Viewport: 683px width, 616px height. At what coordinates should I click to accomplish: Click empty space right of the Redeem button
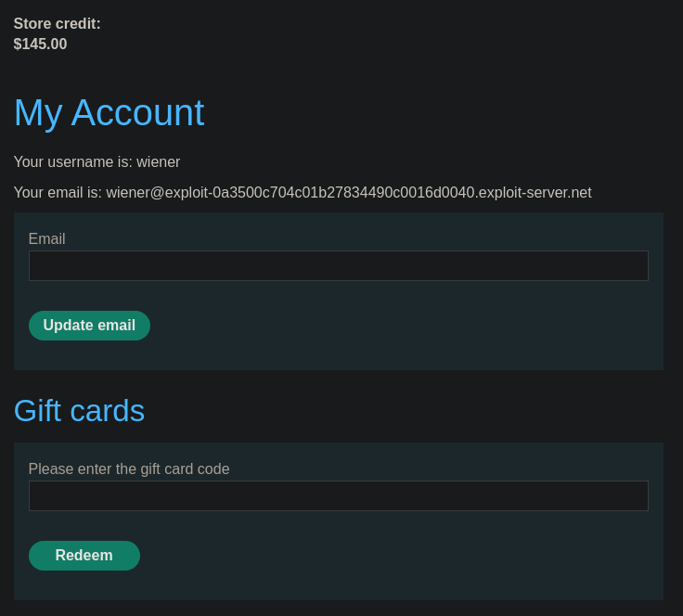[392, 556]
